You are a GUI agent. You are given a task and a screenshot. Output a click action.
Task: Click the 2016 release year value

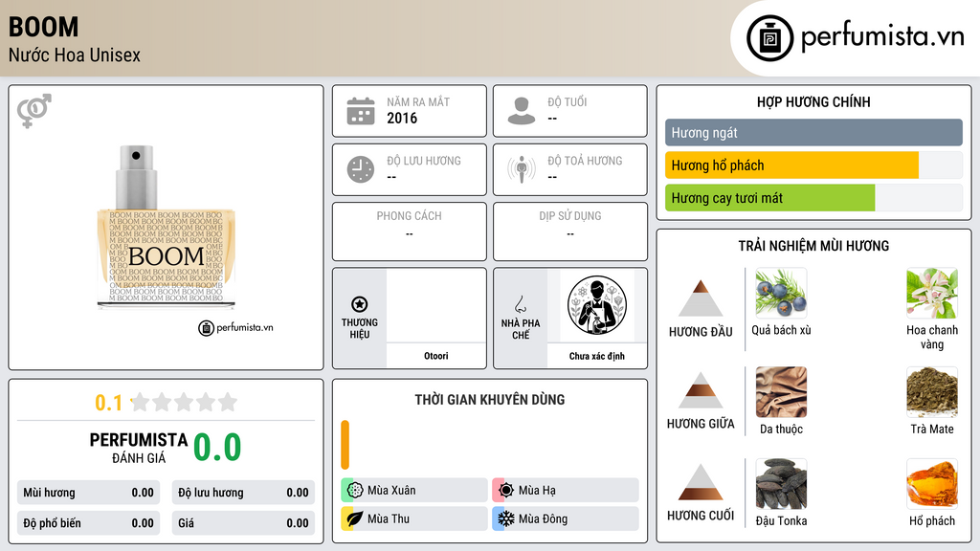coord(402,118)
